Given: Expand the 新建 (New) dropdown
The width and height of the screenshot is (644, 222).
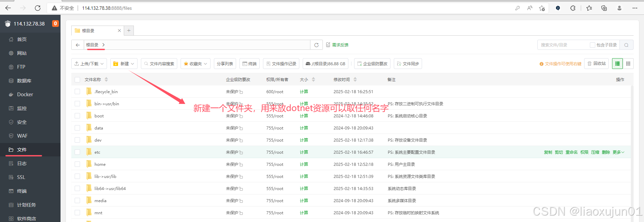Looking at the screenshot, I should point(124,64).
